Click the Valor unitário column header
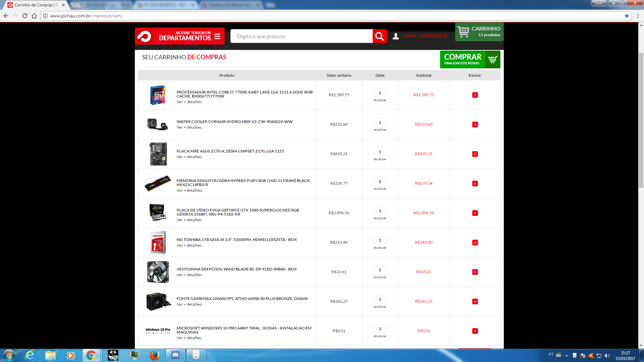The height and width of the screenshot is (362, 644). coord(339,75)
